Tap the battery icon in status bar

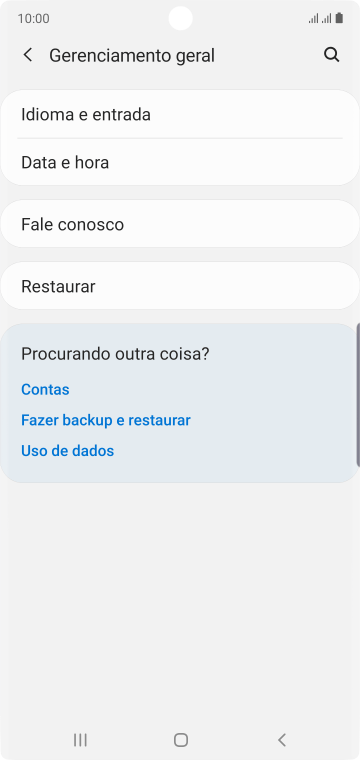[x=339, y=18]
